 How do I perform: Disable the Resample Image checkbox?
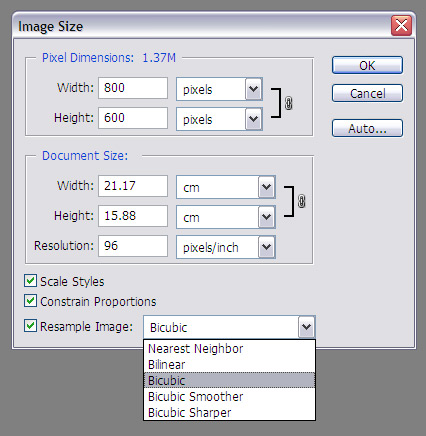pyautogui.click(x=30, y=325)
